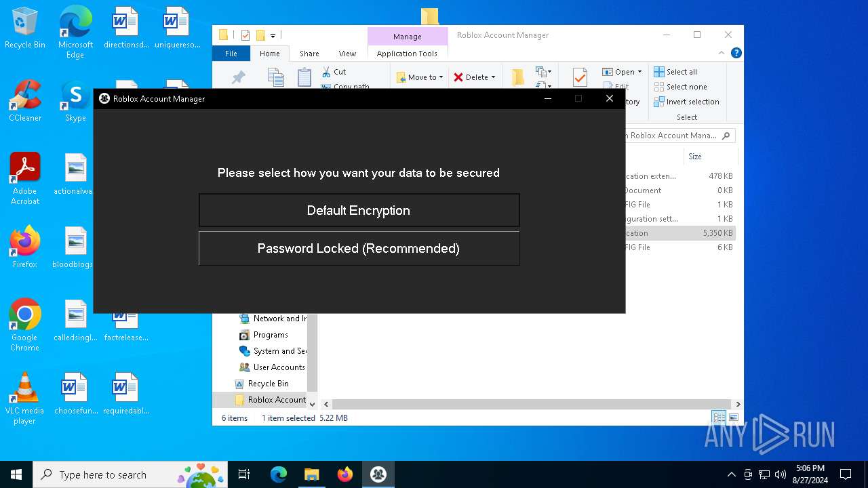This screenshot has height=488, width=868.
Task: Click Paste icon in Explorer ribbon
Action: 304,77
